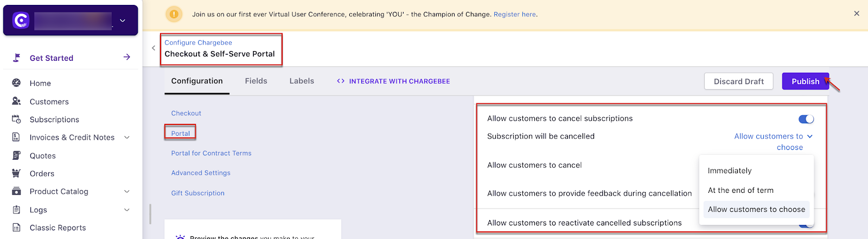Switch to the Configuration tab

pyautogui.click(x=197, y=81)
